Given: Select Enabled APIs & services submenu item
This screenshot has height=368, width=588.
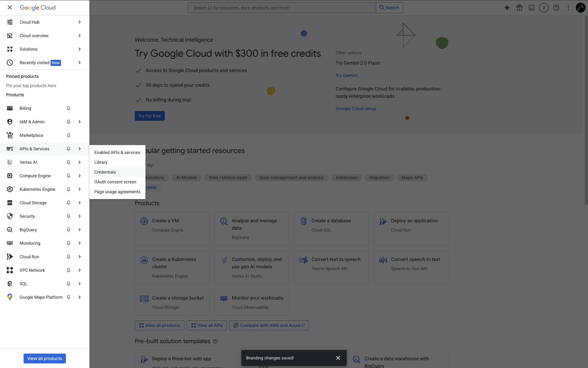Looking at the screenshot, I should pos(117,152).
